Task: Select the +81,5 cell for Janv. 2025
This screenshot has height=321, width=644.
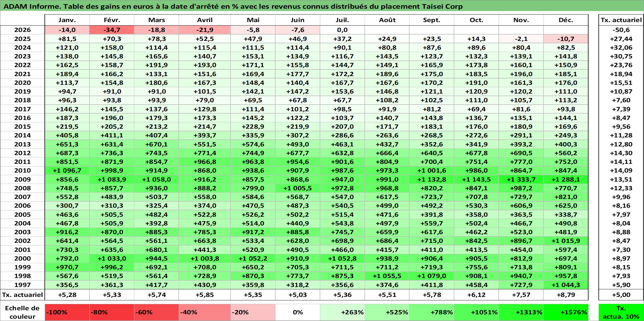Action: coord(67,39)
